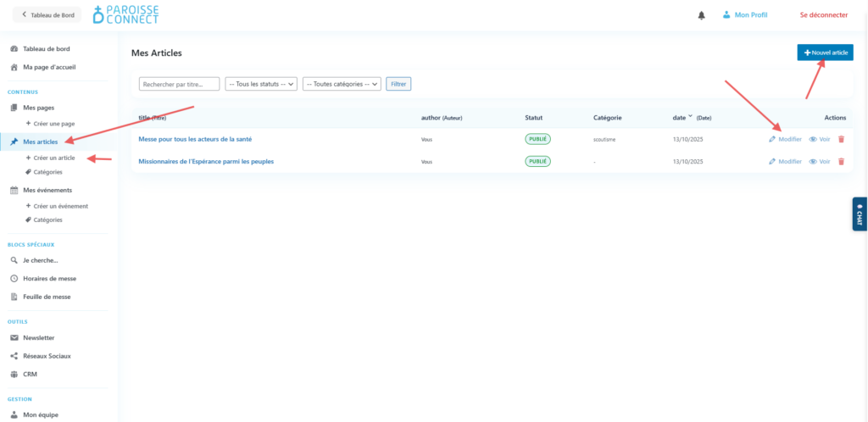This screenshot has height=422, width=868.
Task: Open the Paroisse Connect logo
Action: tap(125, 14)
